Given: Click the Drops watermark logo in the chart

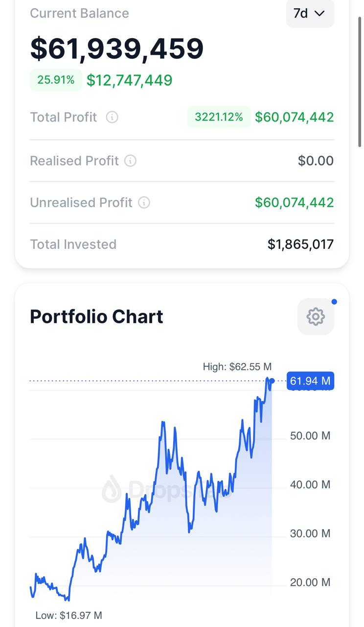Looking at the screenshot, I should 112,489.
